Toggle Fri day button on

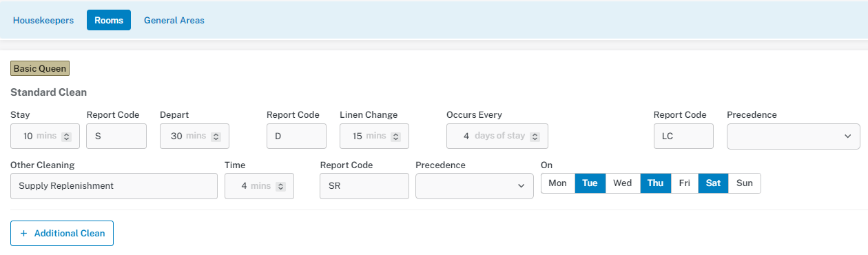[x=685, y=183]
